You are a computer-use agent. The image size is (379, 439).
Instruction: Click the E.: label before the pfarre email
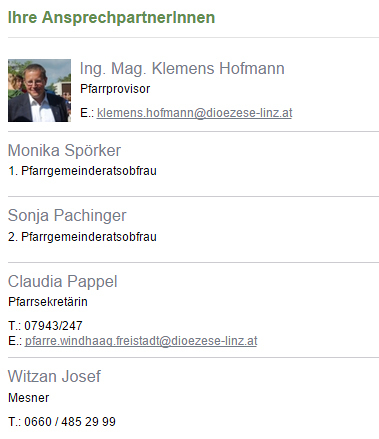point(15,341)
